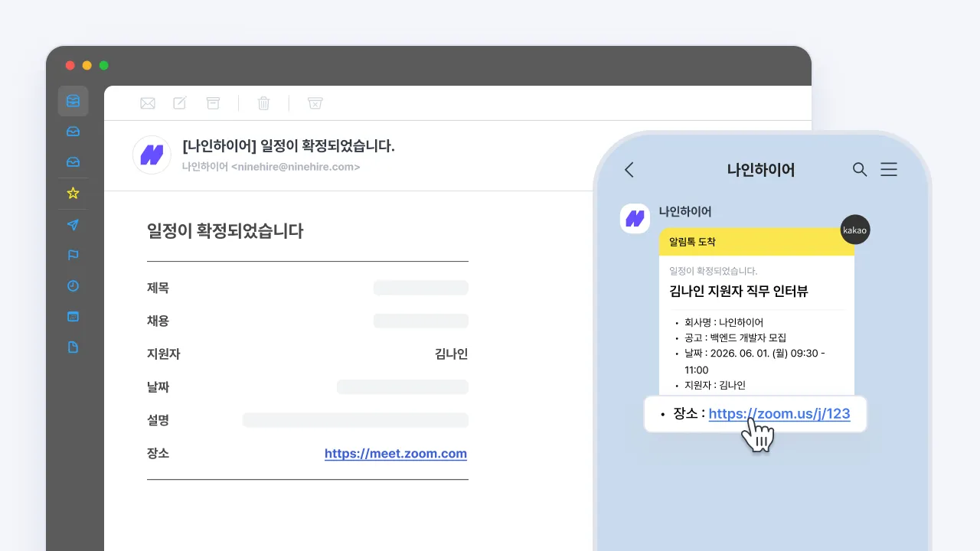The width and height of the screenshot is (980, 551).
Task: Click the '설명' field label
Action: [158, 420]
